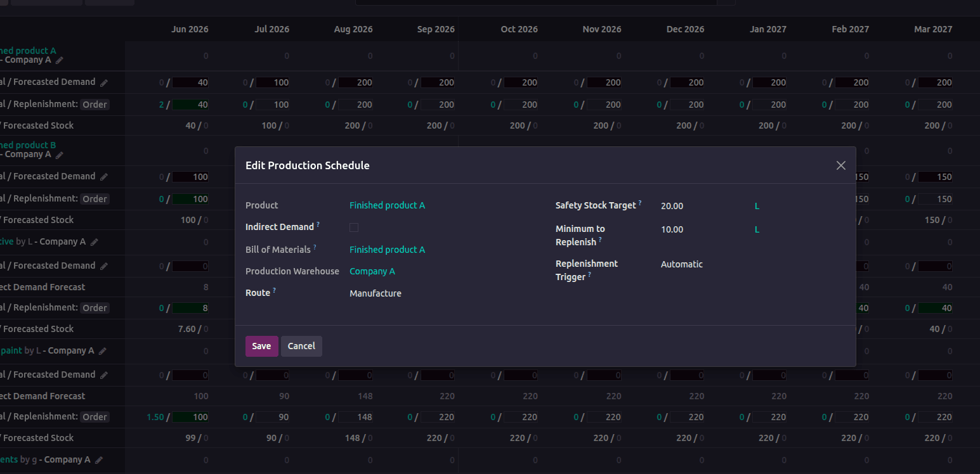Edit product A schedule via pencil icon
Viewport: 980px width, 474px height.
point(60,60)
